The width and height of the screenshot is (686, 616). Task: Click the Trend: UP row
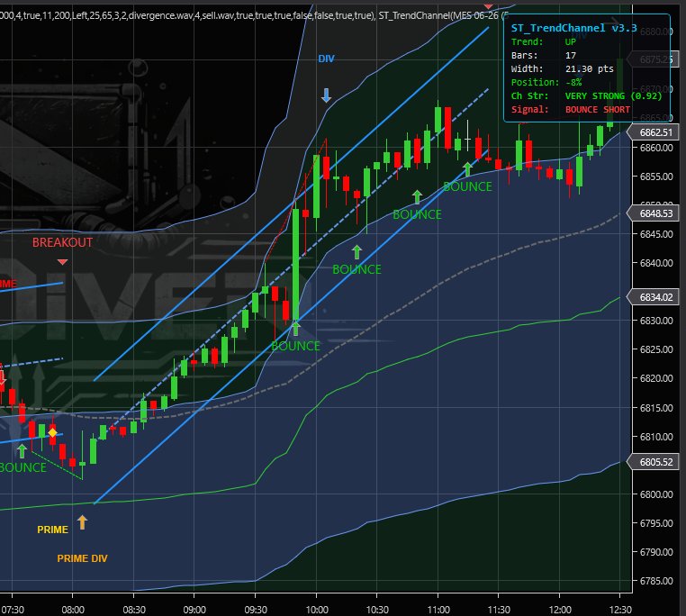point(544,42)
